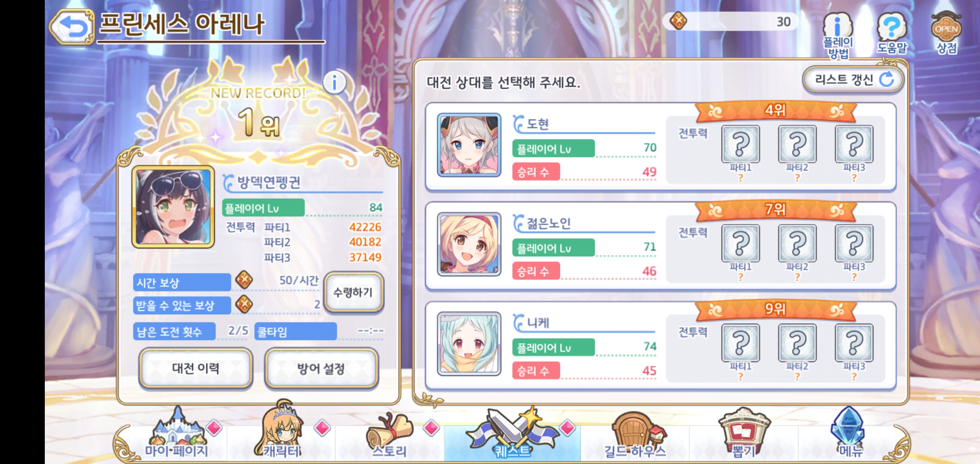Screen dimensions: 980x464
Task: Tap own profile avatar 방덱연펭귄
Action: click(173, 207)
